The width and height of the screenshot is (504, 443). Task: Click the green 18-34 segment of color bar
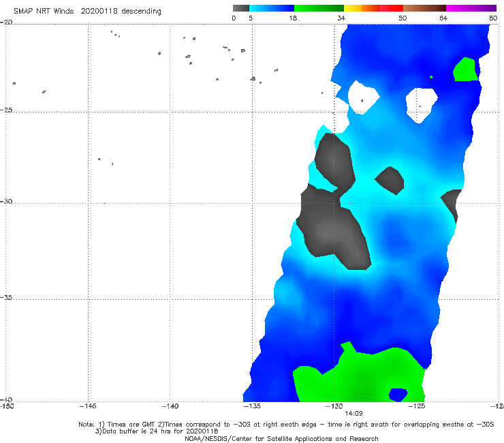[319, 8]
